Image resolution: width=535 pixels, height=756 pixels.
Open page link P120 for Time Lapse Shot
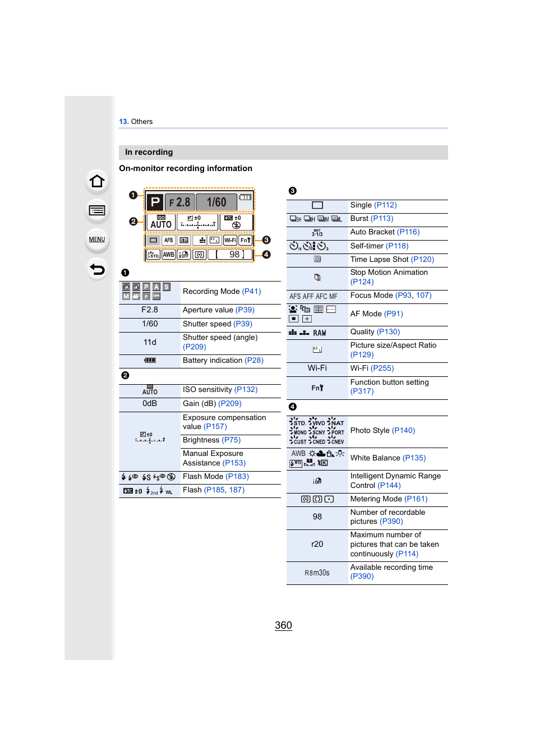coord(423,260)
